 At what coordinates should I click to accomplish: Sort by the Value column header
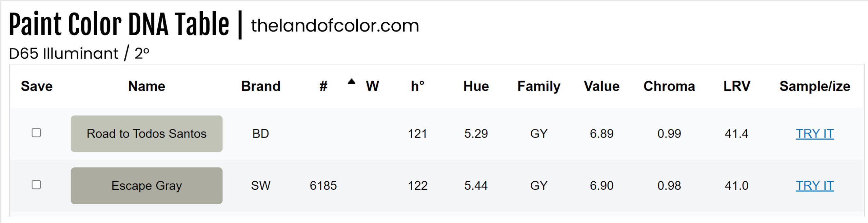[601, 86]
